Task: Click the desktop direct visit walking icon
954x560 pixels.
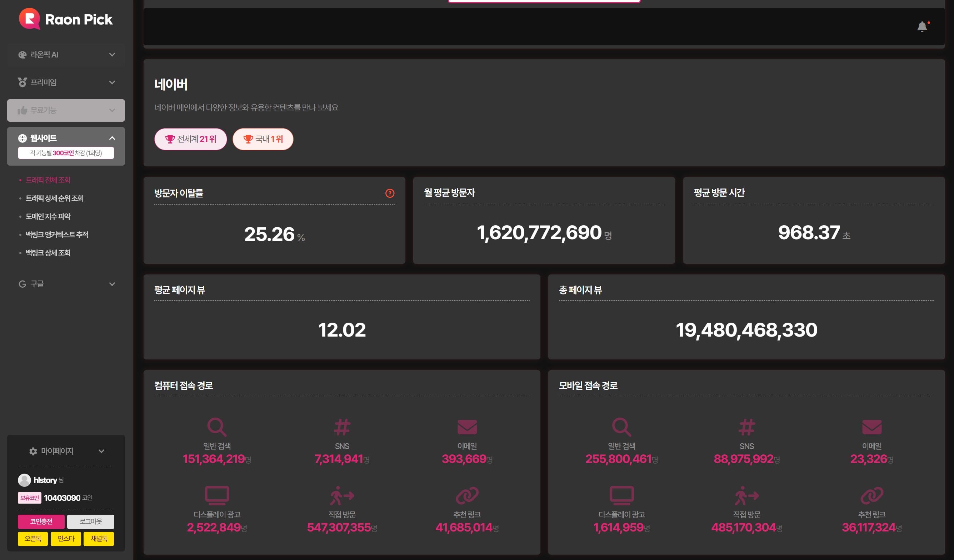Action: (x=342, y=495)
